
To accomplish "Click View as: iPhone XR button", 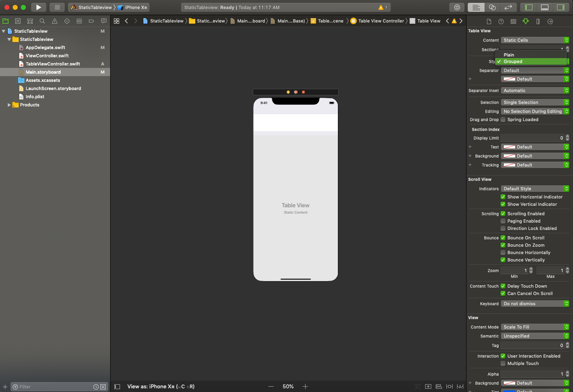I will pyautogui.click(x=161, y=386).
